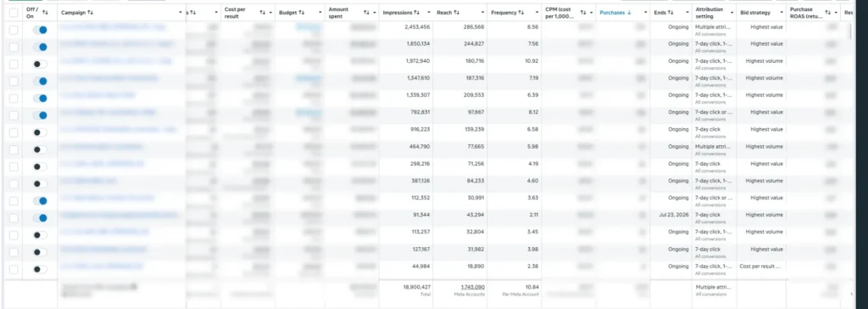Tick checkbox for row with 792,831 impressions
Image resolution: width=868 pixels, height=309 pixels.
(14, 115)
